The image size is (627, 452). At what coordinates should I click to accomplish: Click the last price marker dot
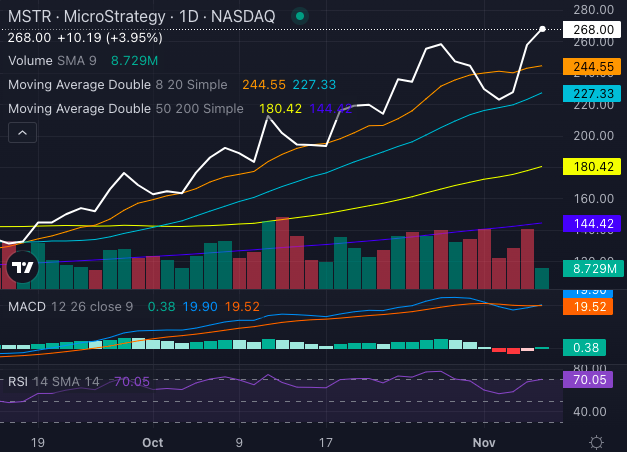tap(542, 29)
